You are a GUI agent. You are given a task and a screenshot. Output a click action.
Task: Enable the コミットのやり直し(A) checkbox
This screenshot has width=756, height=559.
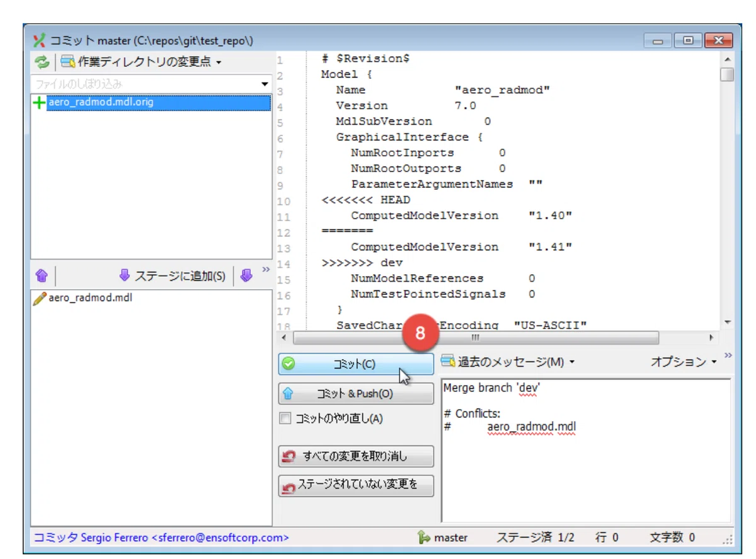pyautogui.click(x=285, y=418)
